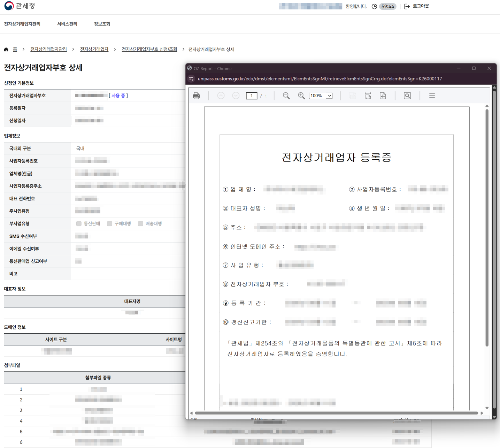500x448 pixels.
Task: Click the logout arrow icon
Action: (x=407, y=6)
